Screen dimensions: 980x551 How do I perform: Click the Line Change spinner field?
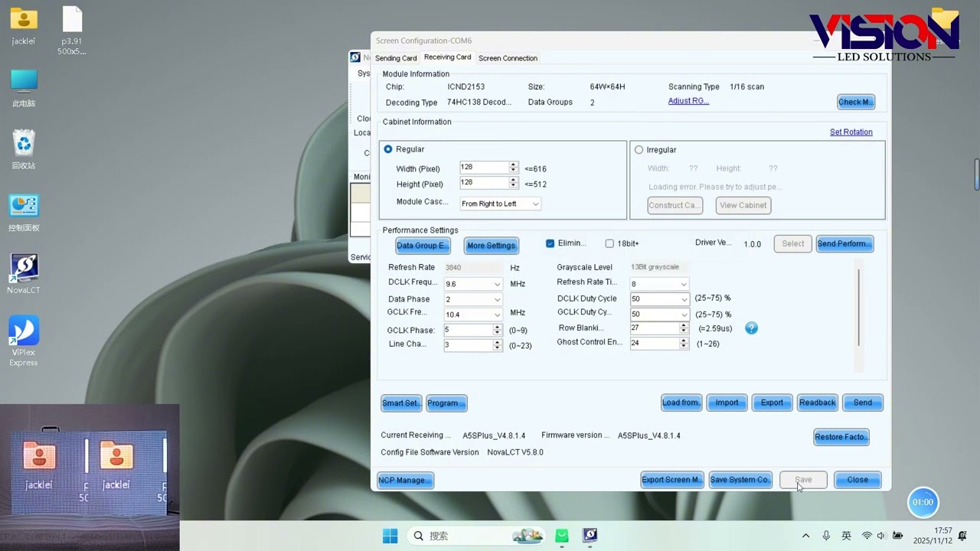[473, 345]
